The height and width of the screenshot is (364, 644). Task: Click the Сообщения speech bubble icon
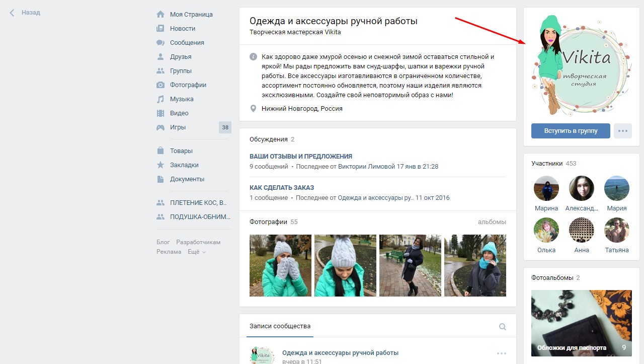click(160, 43)
